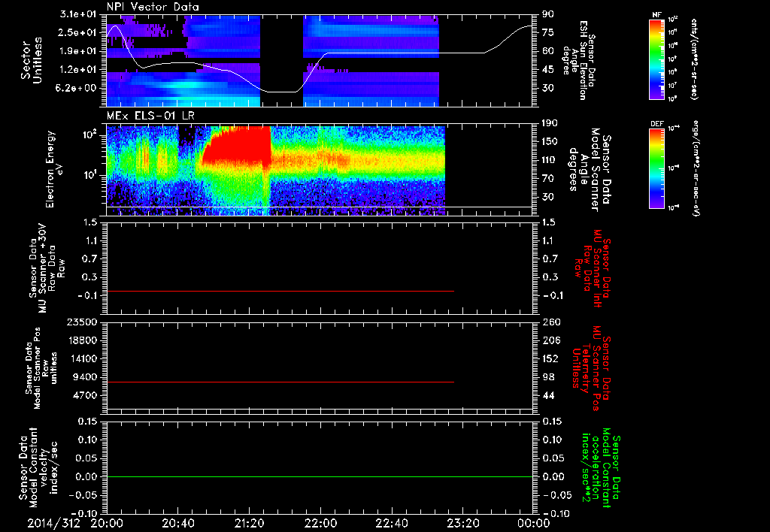Click the 'MU Scanner +30V Raw Data' label

[x=46, y=268]
